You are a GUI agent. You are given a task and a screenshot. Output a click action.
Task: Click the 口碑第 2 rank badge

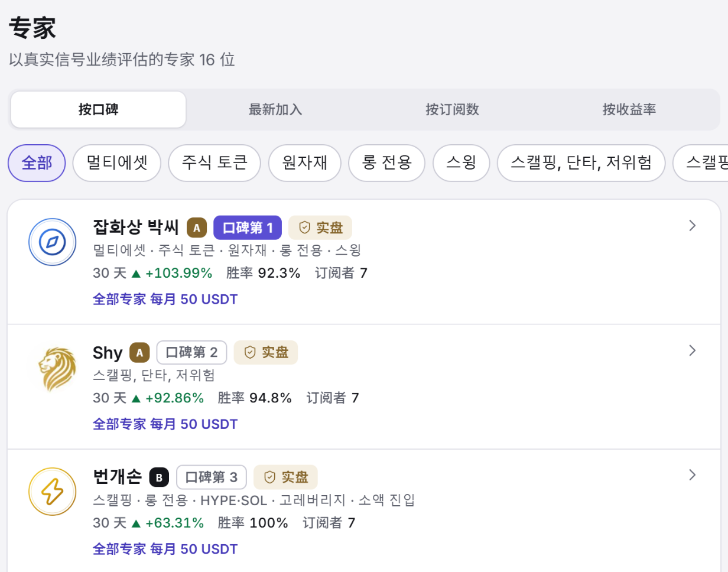[x=192, y=353]
